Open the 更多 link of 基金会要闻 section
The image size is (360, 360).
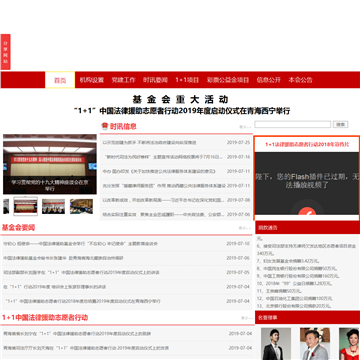tap(244, 228)
